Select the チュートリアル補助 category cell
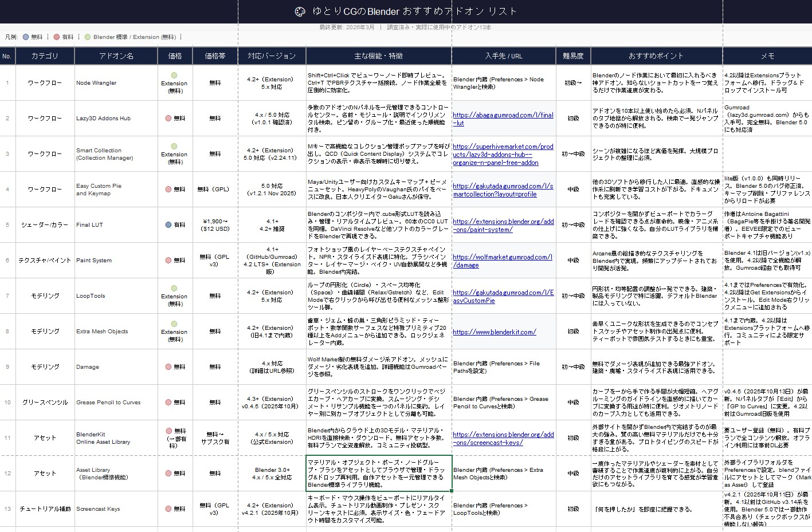812x532 pixels. [45, 509]
